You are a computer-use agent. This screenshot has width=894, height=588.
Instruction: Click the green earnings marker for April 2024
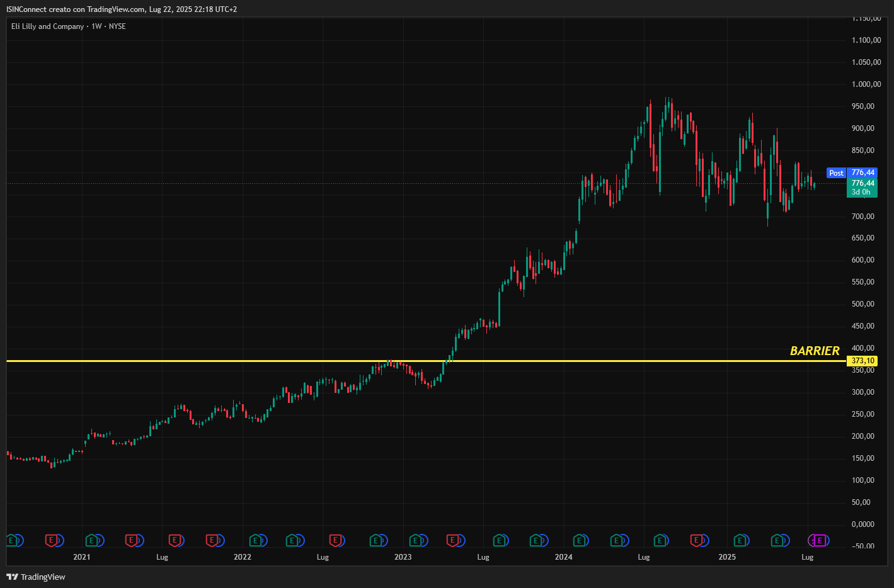pyautogui.click(x=616, y=540)
